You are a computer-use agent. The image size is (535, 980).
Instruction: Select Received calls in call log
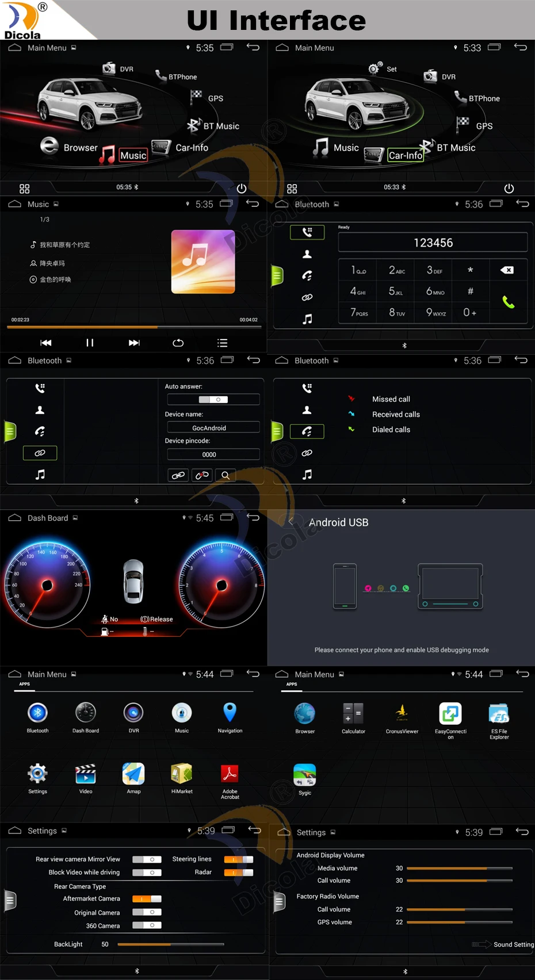pyautogui.click(x=396, y=414)
